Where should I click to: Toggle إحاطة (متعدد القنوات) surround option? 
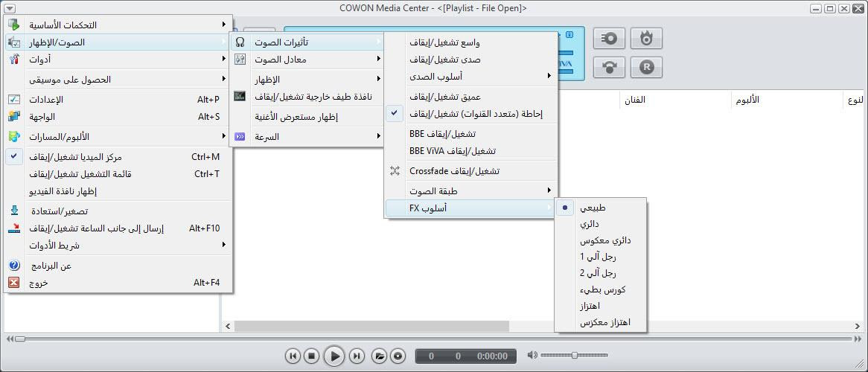(x=471, y=114)
